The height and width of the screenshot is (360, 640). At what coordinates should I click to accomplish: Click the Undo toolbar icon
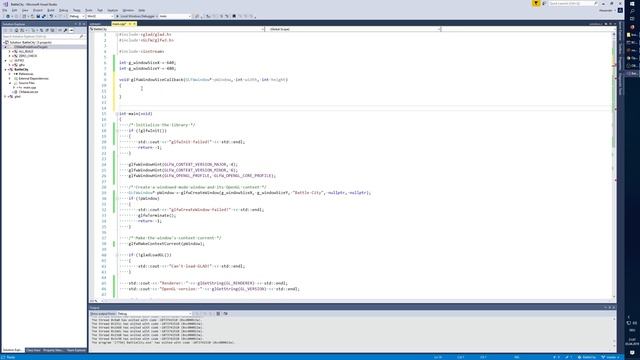pos(51,16)
